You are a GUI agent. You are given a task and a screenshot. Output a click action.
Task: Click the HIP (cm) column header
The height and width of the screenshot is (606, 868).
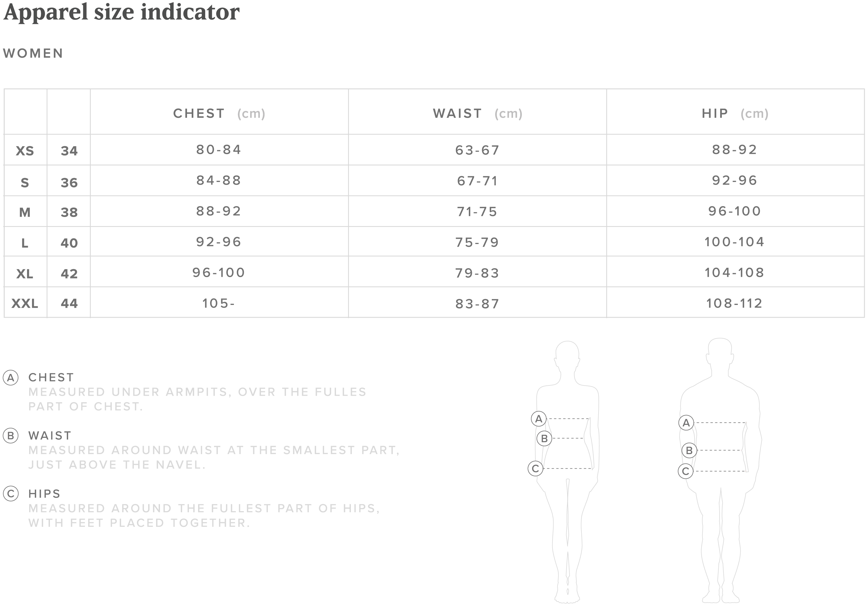pos(735,113)
